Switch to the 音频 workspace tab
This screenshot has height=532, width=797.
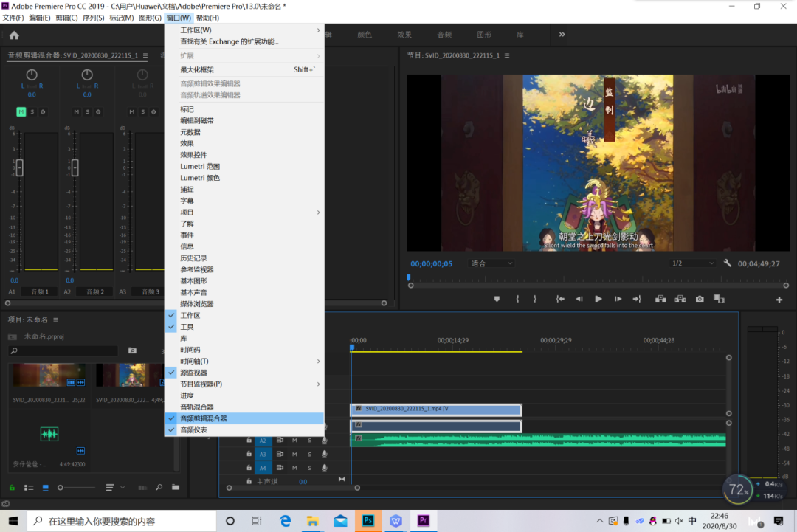point(444,35)
